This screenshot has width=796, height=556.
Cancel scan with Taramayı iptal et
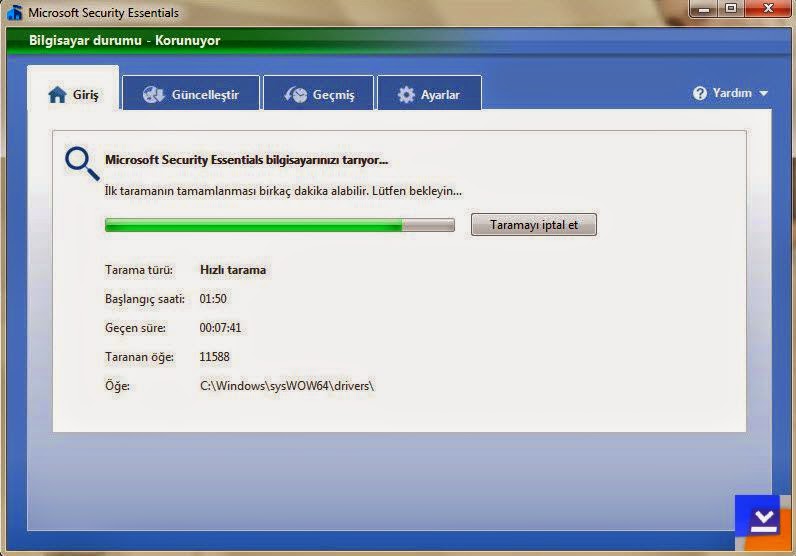pos(534,224)
